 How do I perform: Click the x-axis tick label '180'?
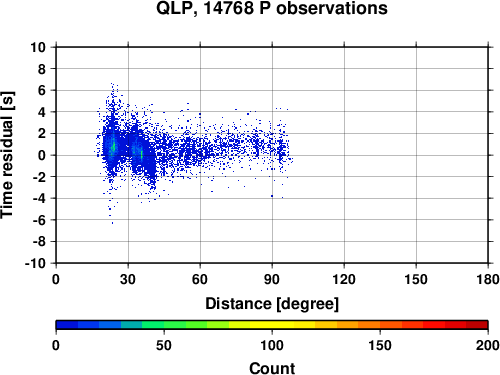click(488, 279)
